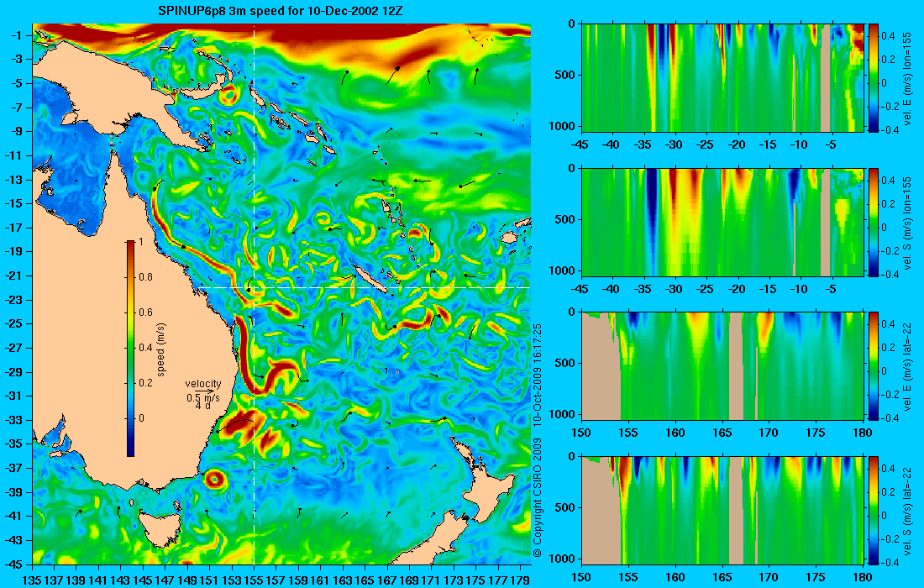
Task: Open the eastward velocity lat=-22 section plot
Action: (722, 366)
